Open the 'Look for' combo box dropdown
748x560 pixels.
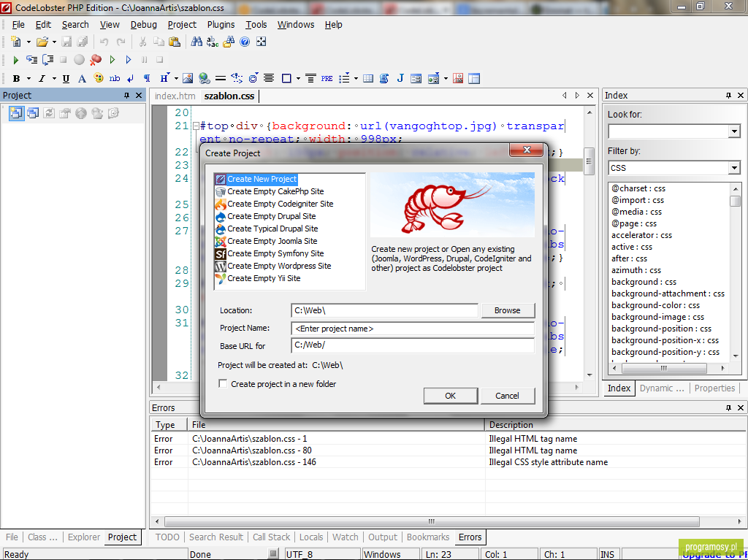(734, 131)
